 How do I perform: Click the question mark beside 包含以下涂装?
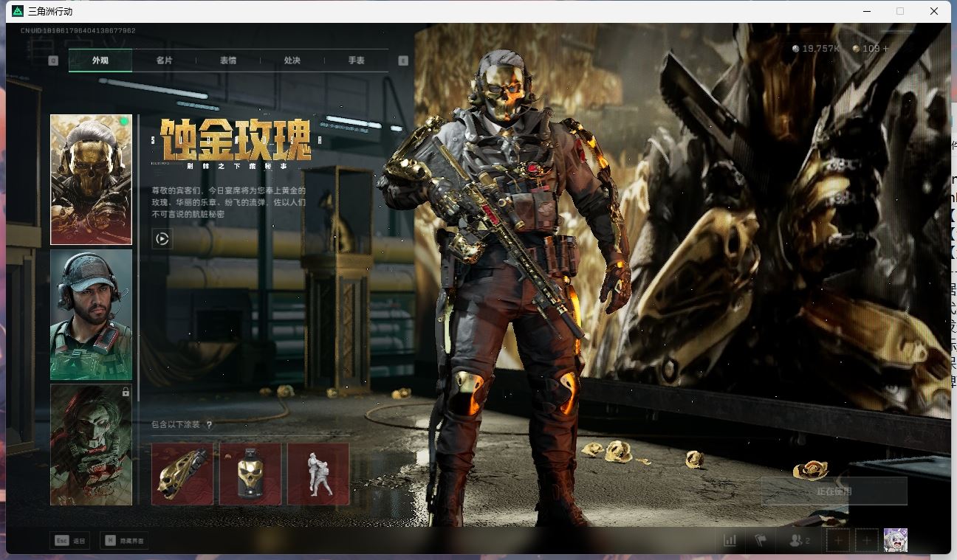coord(209,425)
